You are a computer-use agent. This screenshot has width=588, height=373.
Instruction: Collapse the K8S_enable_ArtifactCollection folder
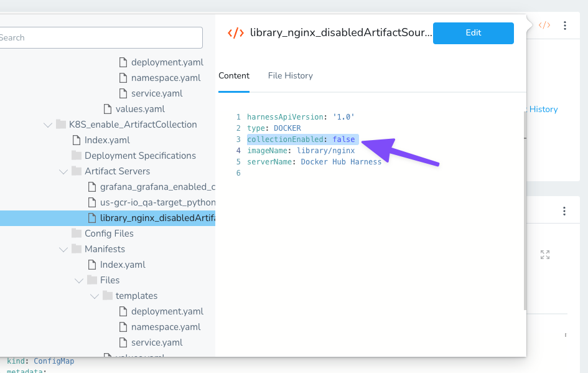48,125
